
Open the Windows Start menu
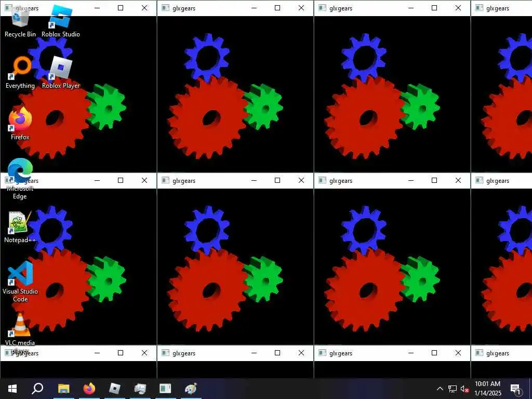[x=12, y=389]
